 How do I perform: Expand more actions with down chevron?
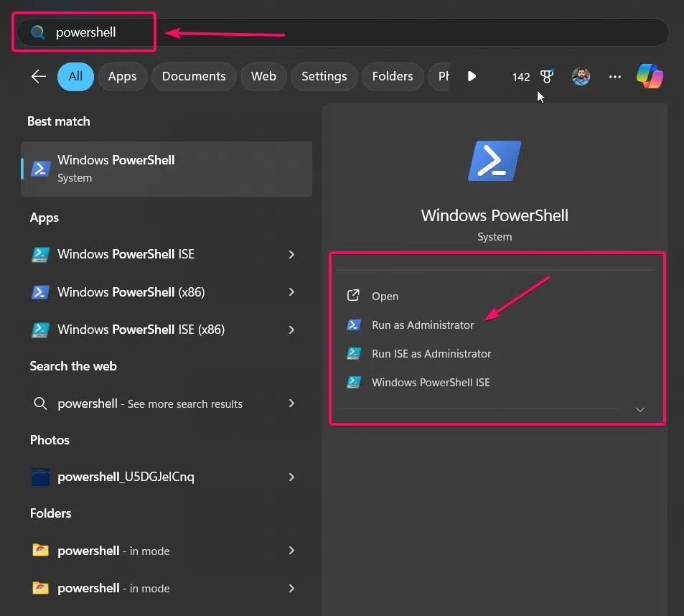640,410
